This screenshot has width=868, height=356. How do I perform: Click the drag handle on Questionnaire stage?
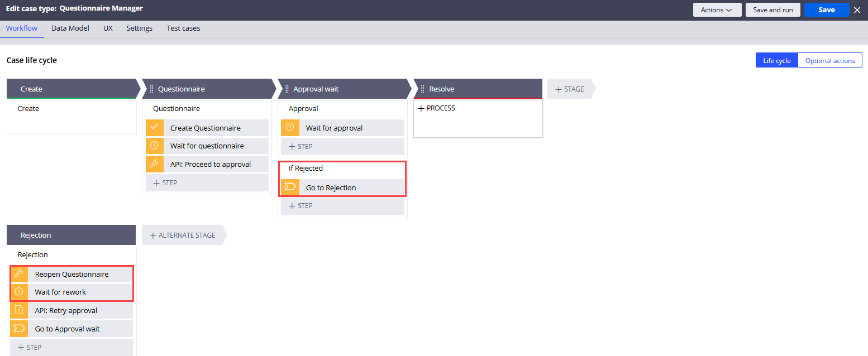pos(152,89)
